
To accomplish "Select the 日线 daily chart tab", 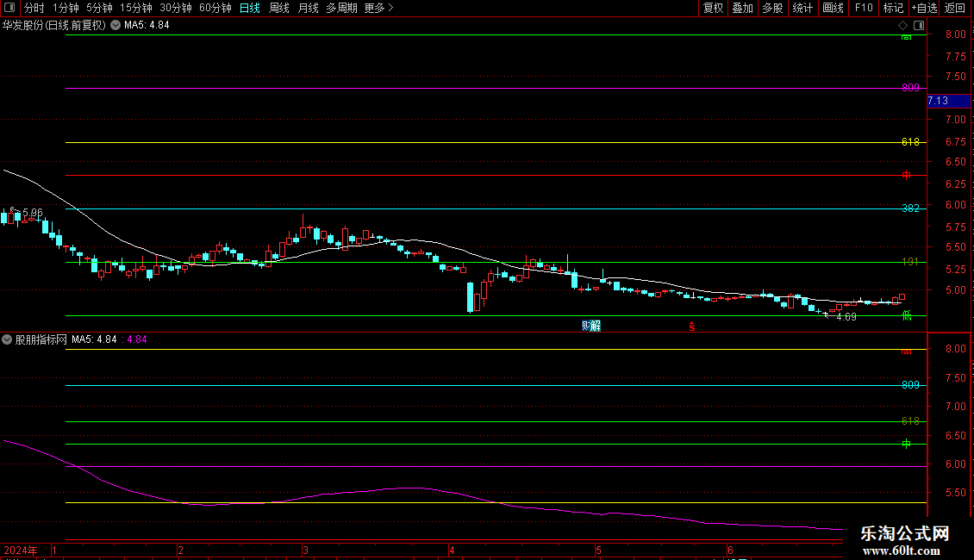I will point(250,8).
